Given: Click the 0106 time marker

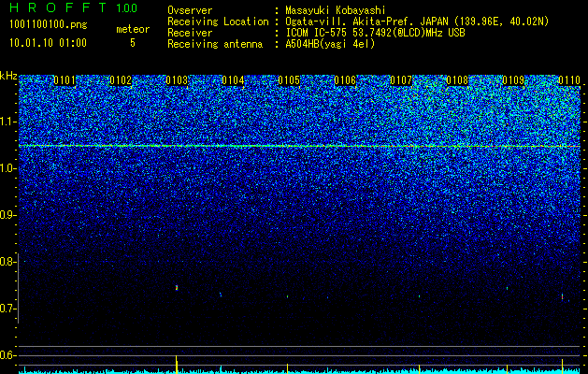Looking at the screenshot, I should (345, 80).
